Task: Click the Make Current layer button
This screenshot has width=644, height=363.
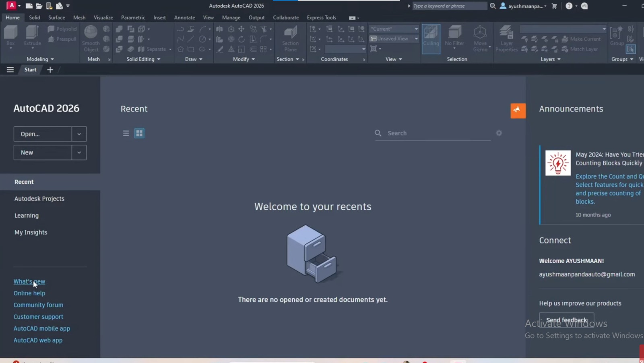Action: (x=581, y=39)
